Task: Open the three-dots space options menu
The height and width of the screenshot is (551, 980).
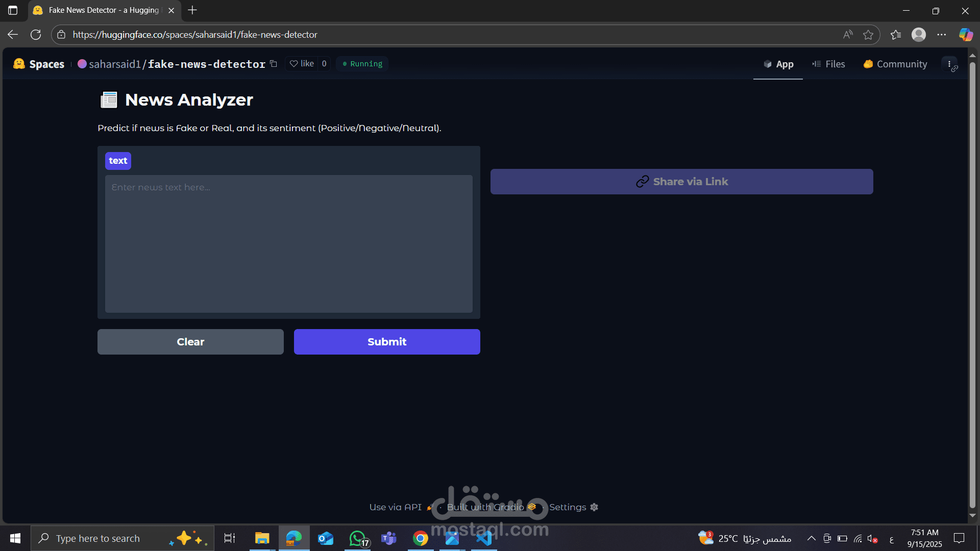Action: (949, 64)
